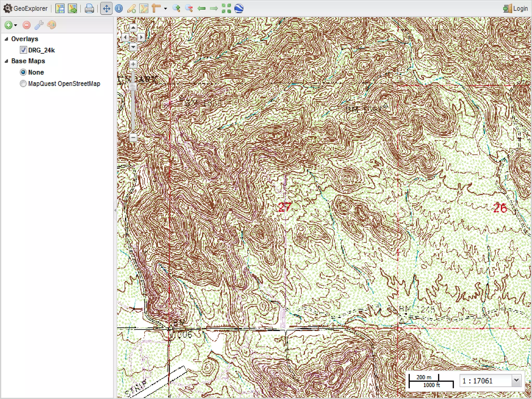This screenshot has width=532, height=399.
Task: Open the Add Layers dropdown arrow
Action: (16, 25)
